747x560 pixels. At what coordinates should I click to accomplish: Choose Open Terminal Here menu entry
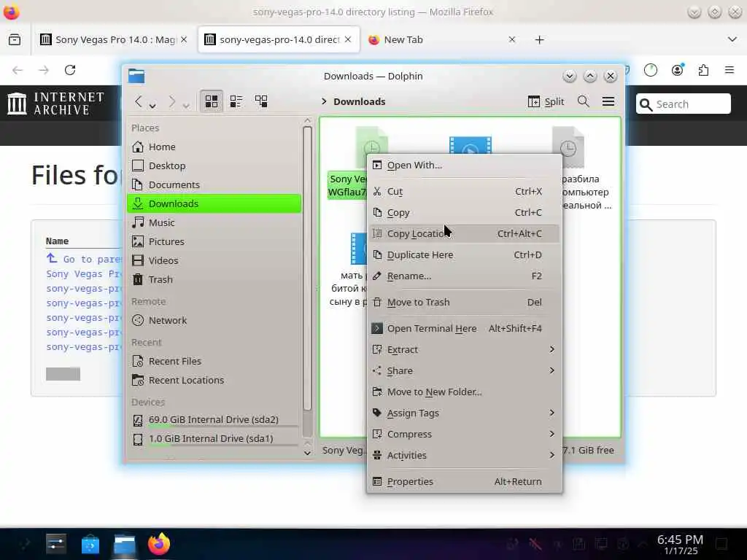465,328
